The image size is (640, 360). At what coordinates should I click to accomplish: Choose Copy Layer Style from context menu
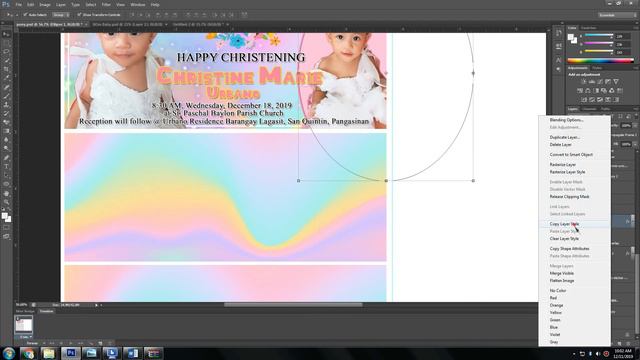[564, 224]
